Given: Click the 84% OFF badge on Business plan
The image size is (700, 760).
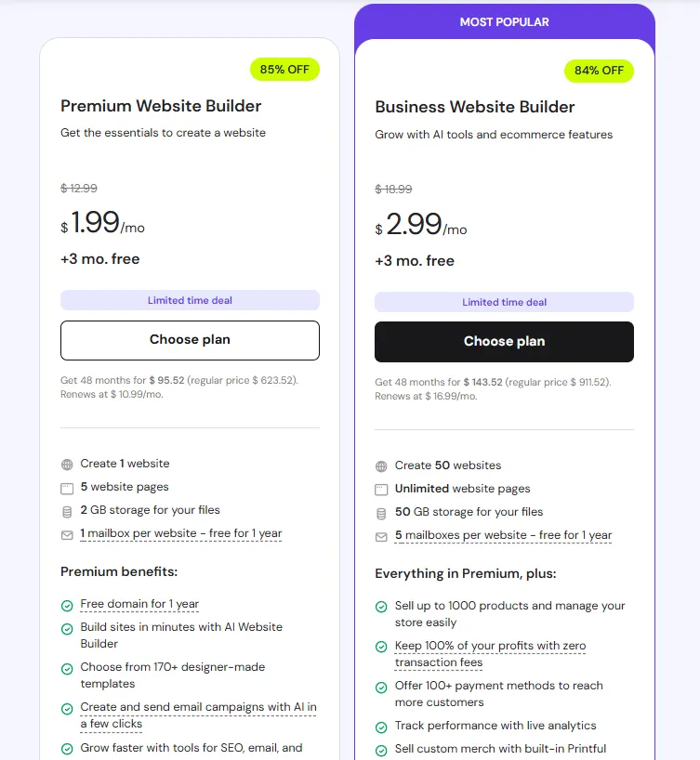Looking at the screenshot, I should click(x=599, y=70).
